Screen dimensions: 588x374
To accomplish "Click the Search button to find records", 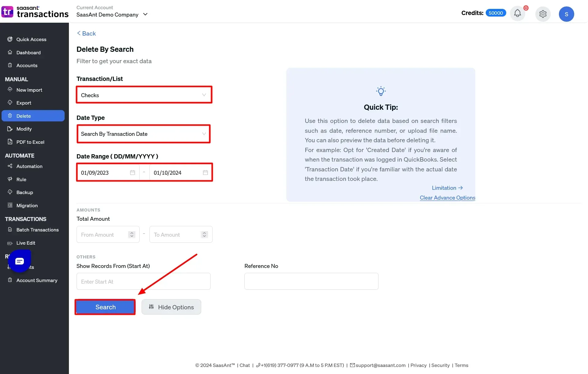I will pos(105,307).
